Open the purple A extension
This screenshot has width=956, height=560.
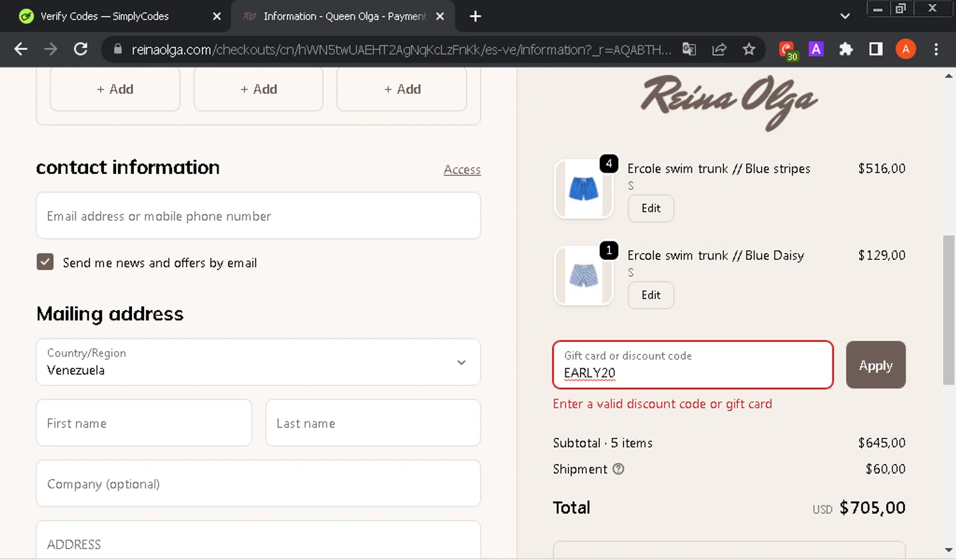(816, 49)
